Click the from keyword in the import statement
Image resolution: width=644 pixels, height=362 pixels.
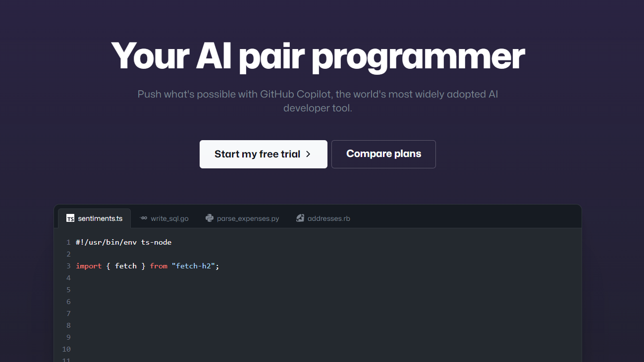[x=159, y=266]
